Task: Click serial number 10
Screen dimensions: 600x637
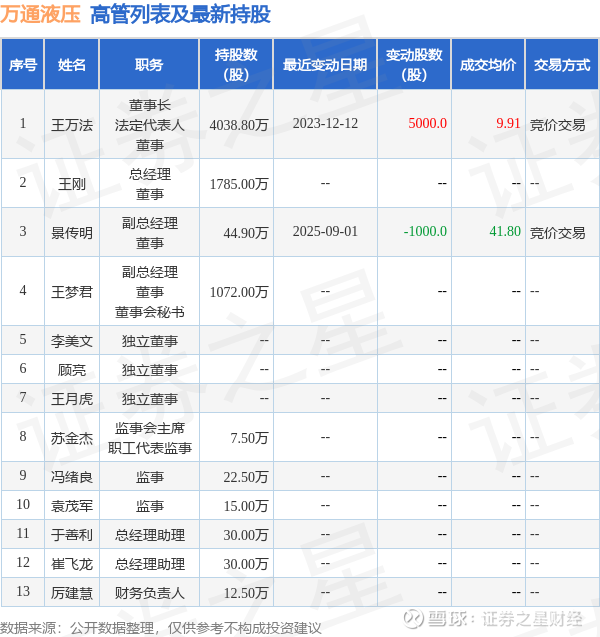Action: click(x=23, y=504)
